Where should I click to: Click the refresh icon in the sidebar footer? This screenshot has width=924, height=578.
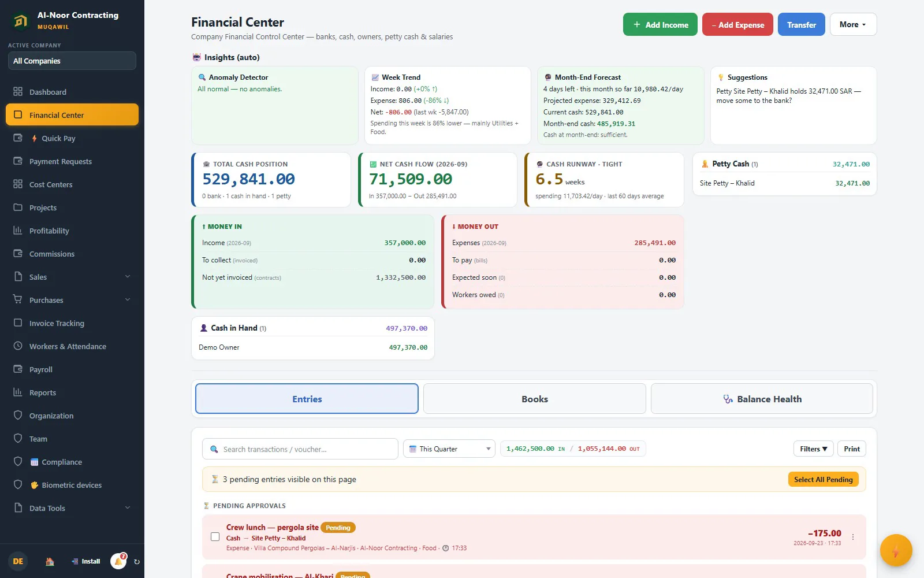click(137, 561)
